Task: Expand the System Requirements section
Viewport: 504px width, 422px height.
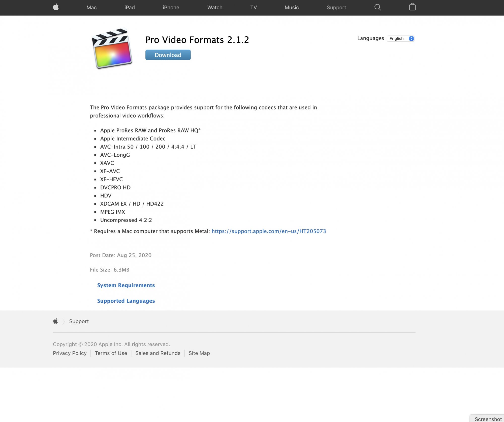Action: point(126,285)
